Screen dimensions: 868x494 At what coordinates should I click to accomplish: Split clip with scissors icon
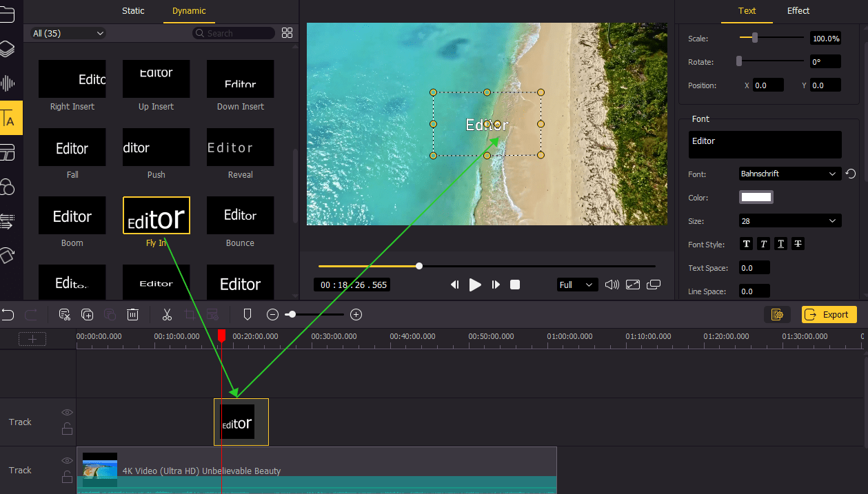167,315
